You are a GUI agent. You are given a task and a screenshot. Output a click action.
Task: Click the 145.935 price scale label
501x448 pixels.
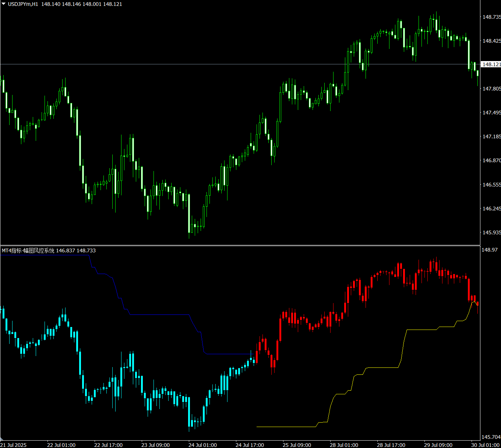click(x=491, y=232)
